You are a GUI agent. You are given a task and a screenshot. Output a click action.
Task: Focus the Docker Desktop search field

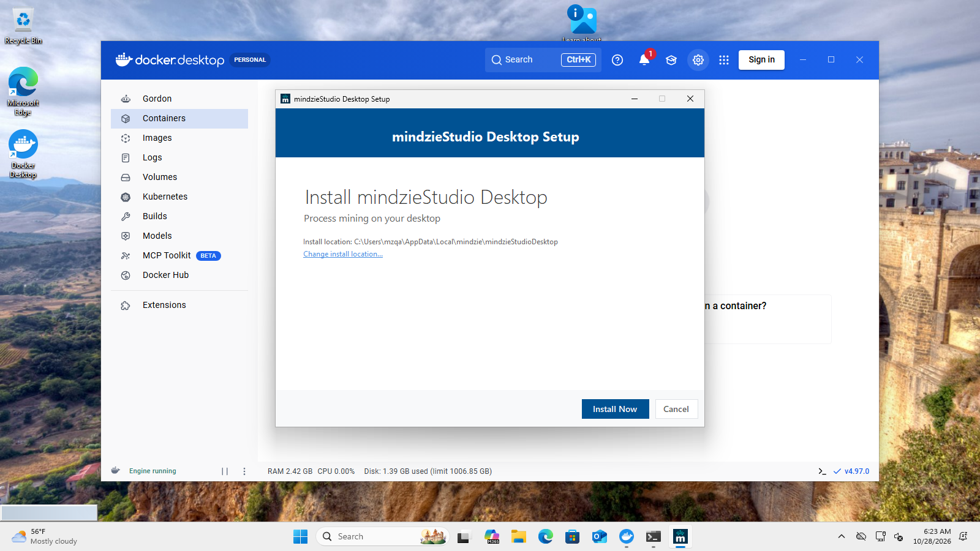coord(543,60)
